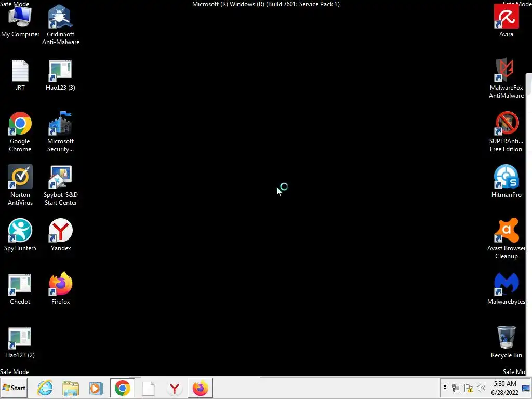
Task: Click the network tray icon
Action: pos(456,388)
